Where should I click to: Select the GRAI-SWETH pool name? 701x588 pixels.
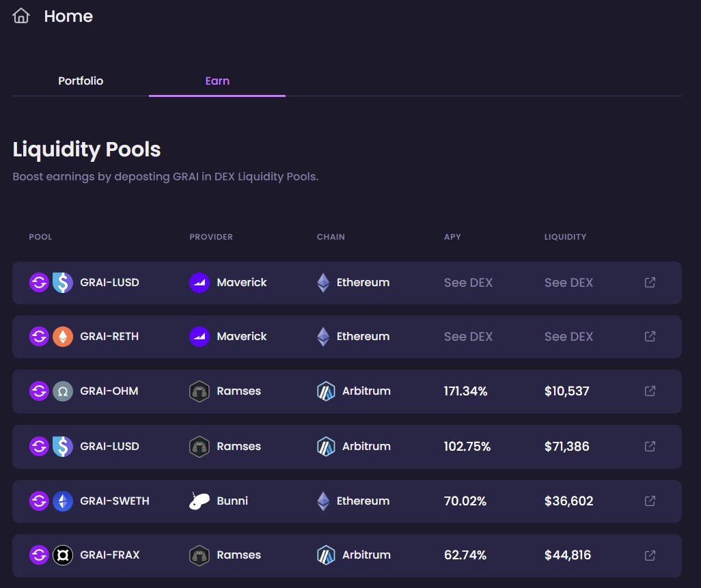click(x=114, y=501)
